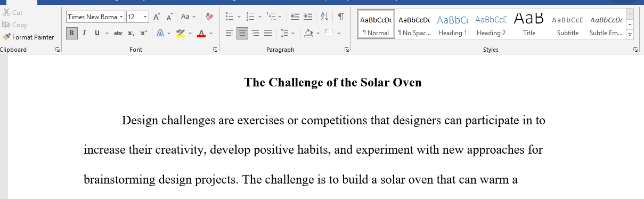
Task: Toggle Italic formatting
Action: (84, 33)
